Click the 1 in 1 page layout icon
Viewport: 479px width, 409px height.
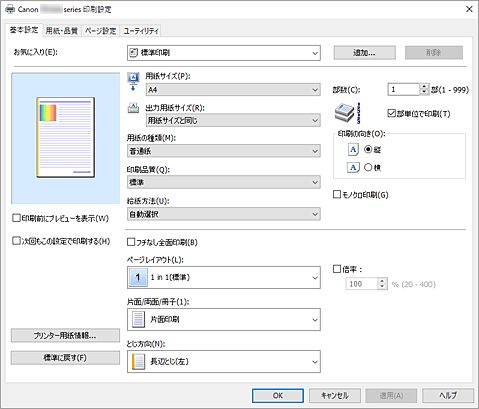[x=138, y=277]
